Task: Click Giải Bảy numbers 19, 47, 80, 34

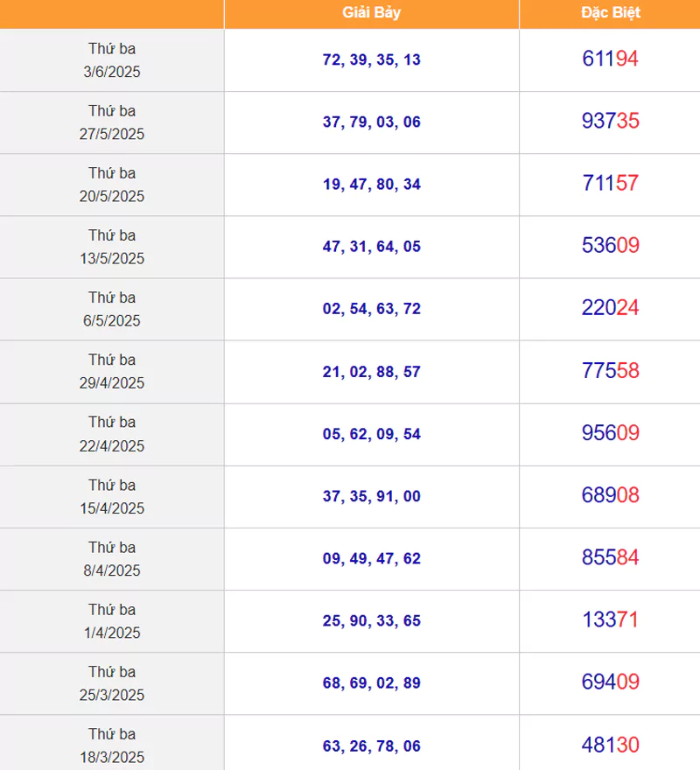Action: click(371, 185)
